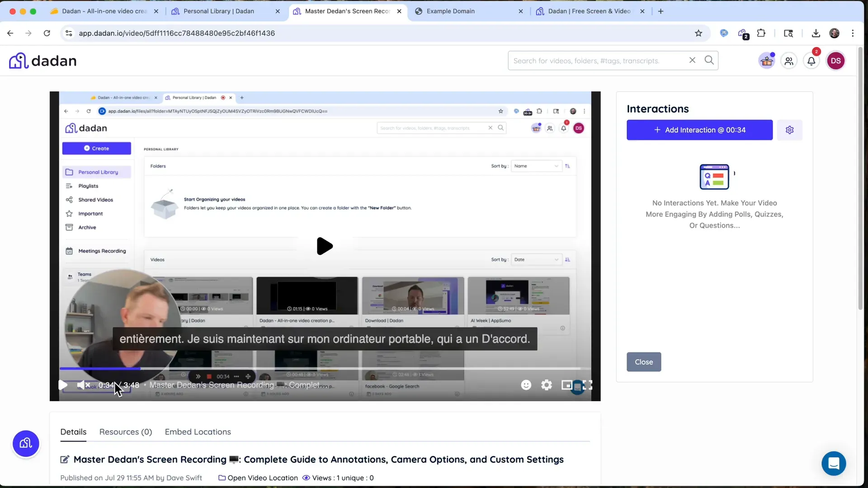Open interaction settings gear
This screenshot has height=488, width=868.
click(x=790, y=130)
